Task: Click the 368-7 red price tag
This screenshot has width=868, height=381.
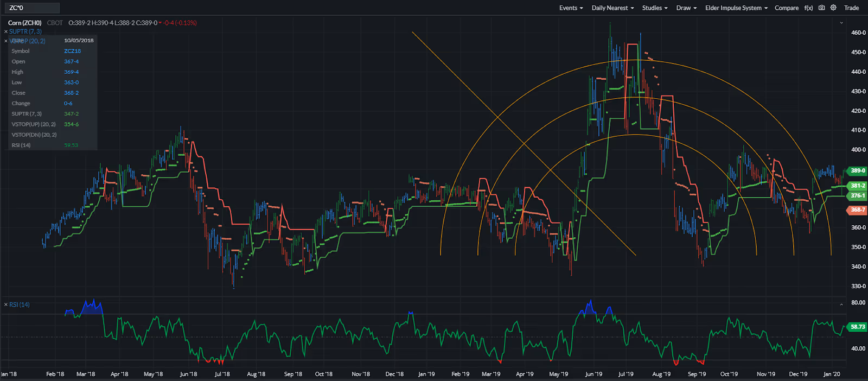Action: tap(857, 209)
